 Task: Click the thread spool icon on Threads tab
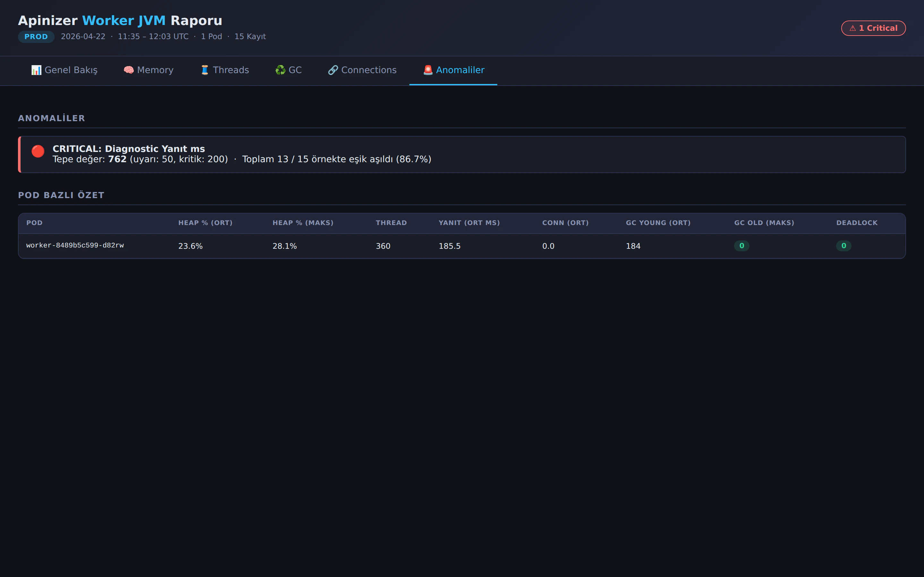[x=205, y=70]
